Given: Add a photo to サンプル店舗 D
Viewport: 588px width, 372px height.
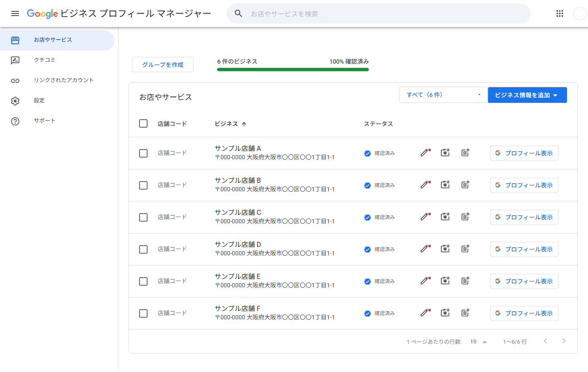Looking at the screenshot, I should (x=445, y=249).
